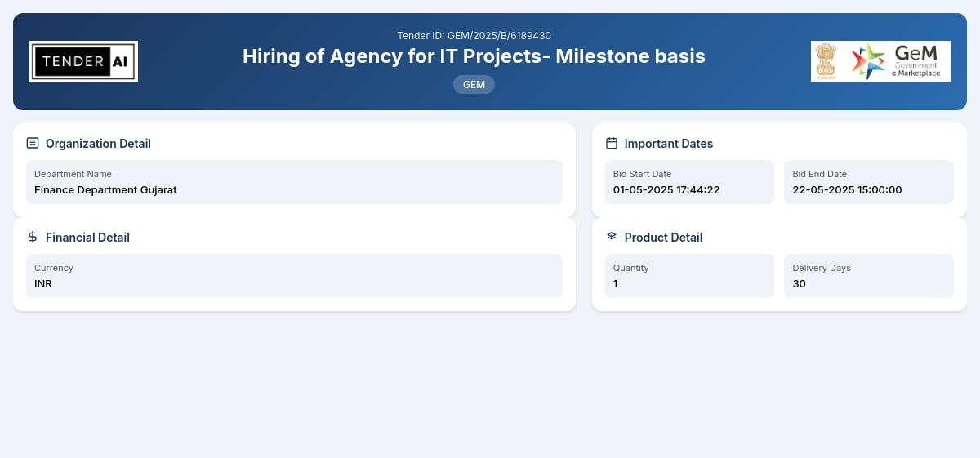Click the GeM Government e Marketplace logo

point(880,61)
